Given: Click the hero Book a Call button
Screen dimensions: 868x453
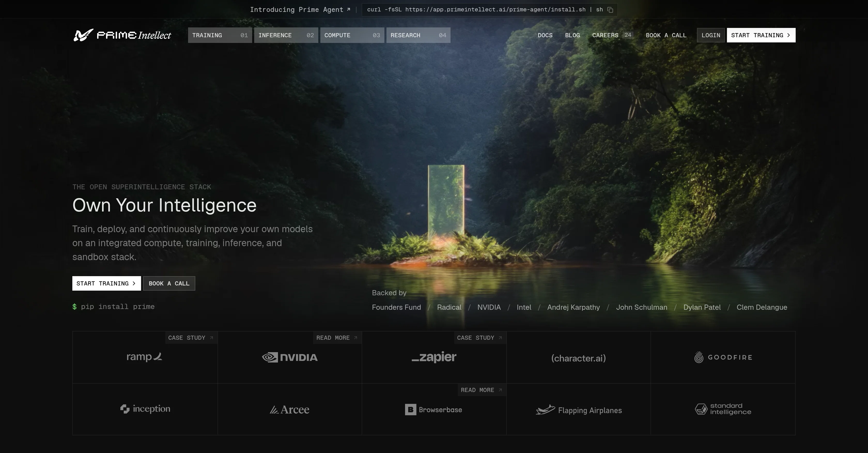Looking at the screenshot, I should (x=169, y=283).
